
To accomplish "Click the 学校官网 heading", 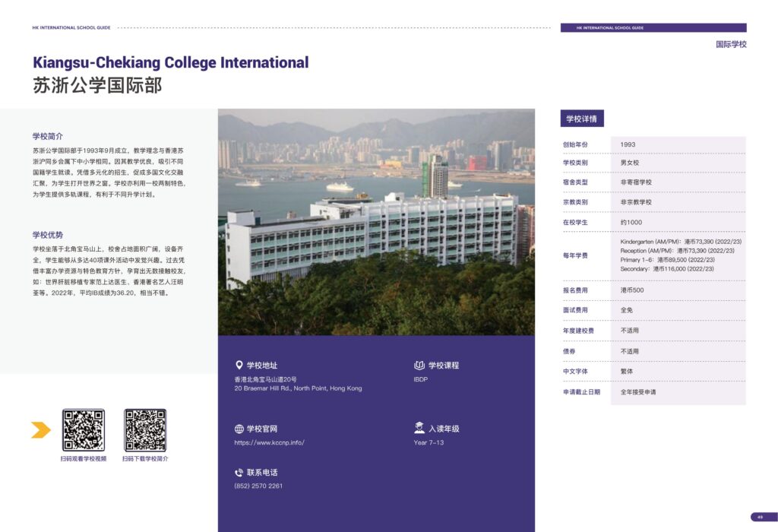I will (x=262, y=429).
